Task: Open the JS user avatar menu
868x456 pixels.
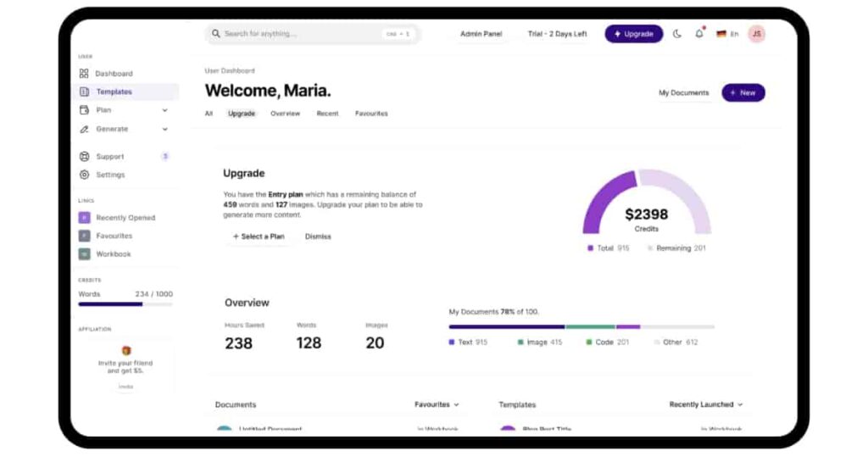Action: (x=756, y=34)
